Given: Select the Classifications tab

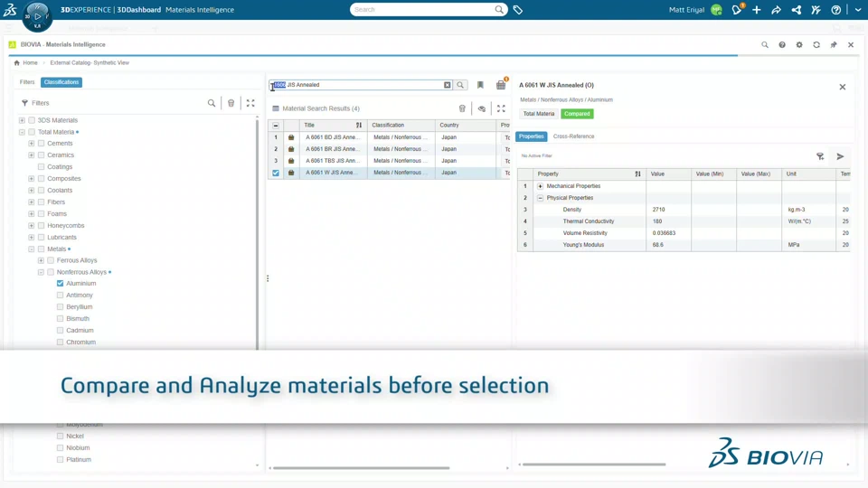Looking at the screenshot, I should [x=61, y=82].
